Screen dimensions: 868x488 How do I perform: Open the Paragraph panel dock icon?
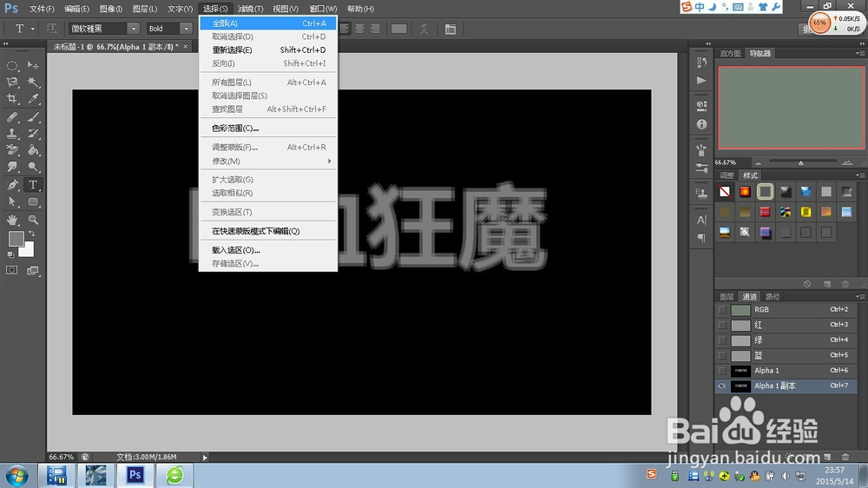click(x=702, y=238)
